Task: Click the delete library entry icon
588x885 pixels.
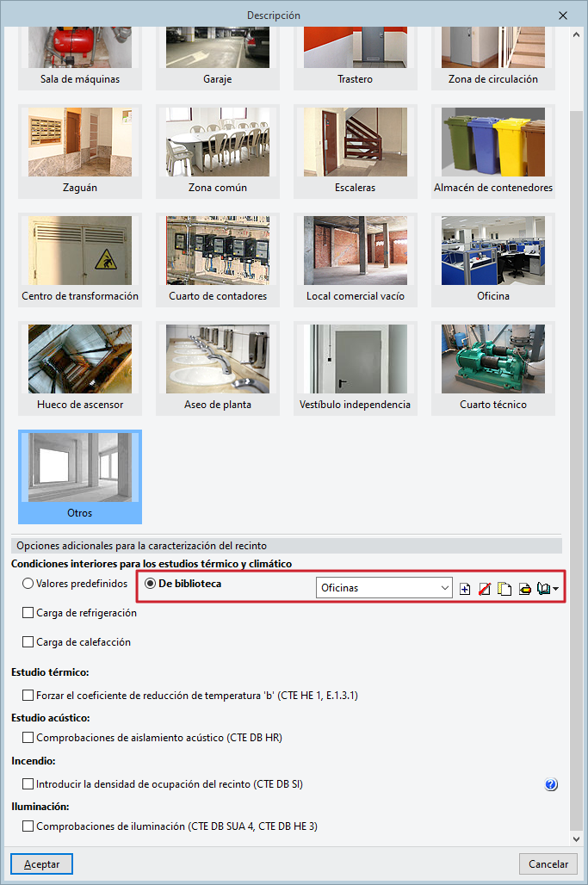Action: [x=484, y=589]
